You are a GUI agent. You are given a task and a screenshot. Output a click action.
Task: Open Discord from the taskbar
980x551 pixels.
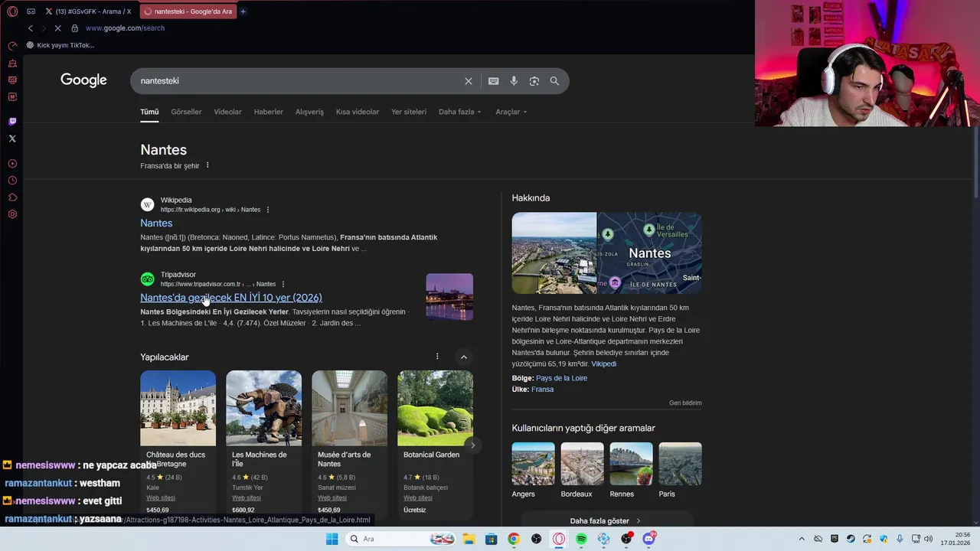(x=648, y=539)
